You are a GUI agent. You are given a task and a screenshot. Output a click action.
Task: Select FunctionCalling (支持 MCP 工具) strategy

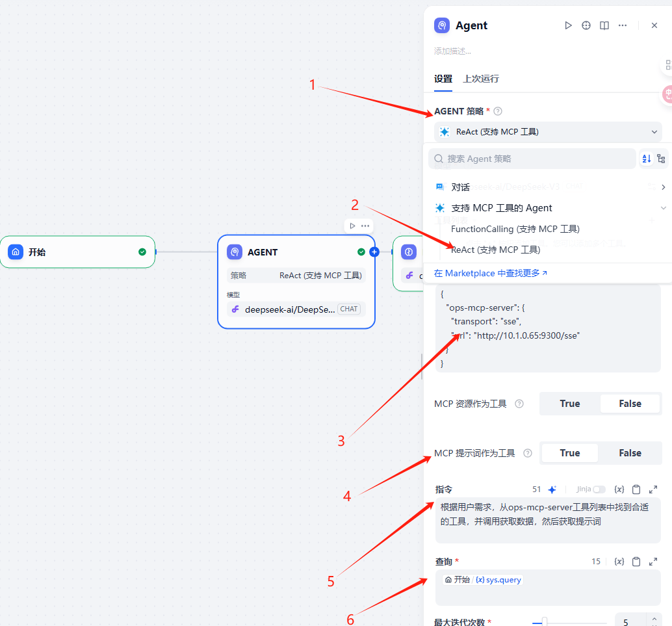(515, 229)
